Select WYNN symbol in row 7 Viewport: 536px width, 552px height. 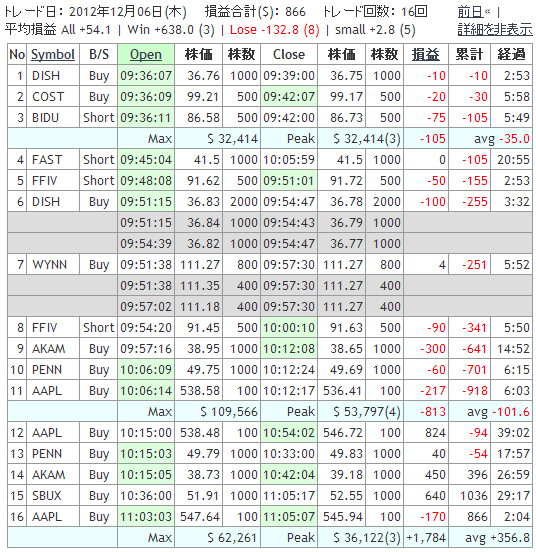(x=49, y=264)
